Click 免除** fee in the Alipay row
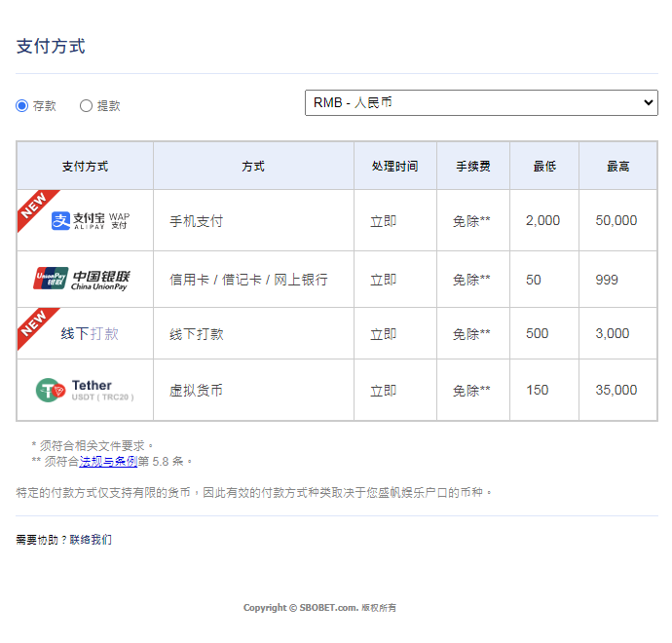672x643 pixels. point(471,221)
